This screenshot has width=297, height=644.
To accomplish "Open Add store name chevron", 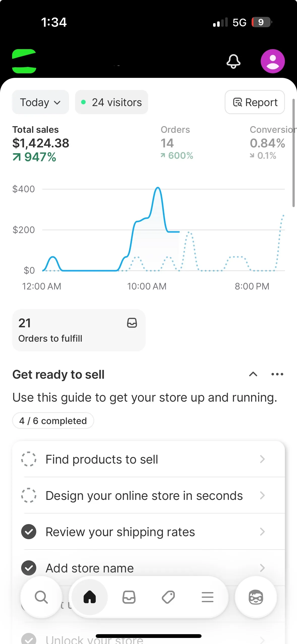I will [262, 568].
